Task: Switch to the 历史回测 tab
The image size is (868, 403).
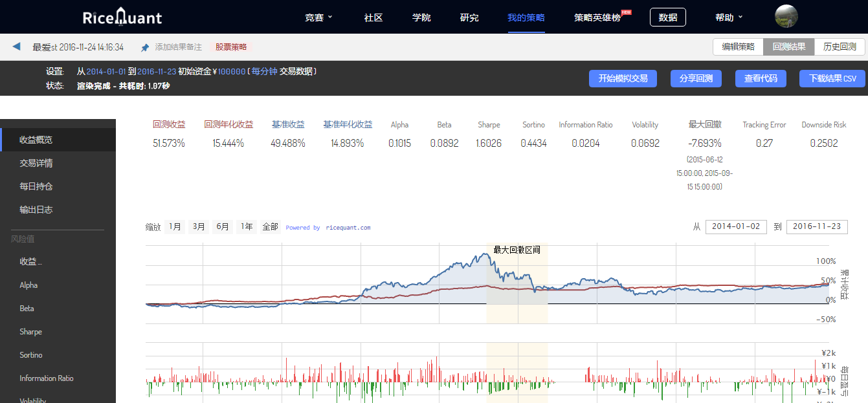Action: [x=839, y=47]
